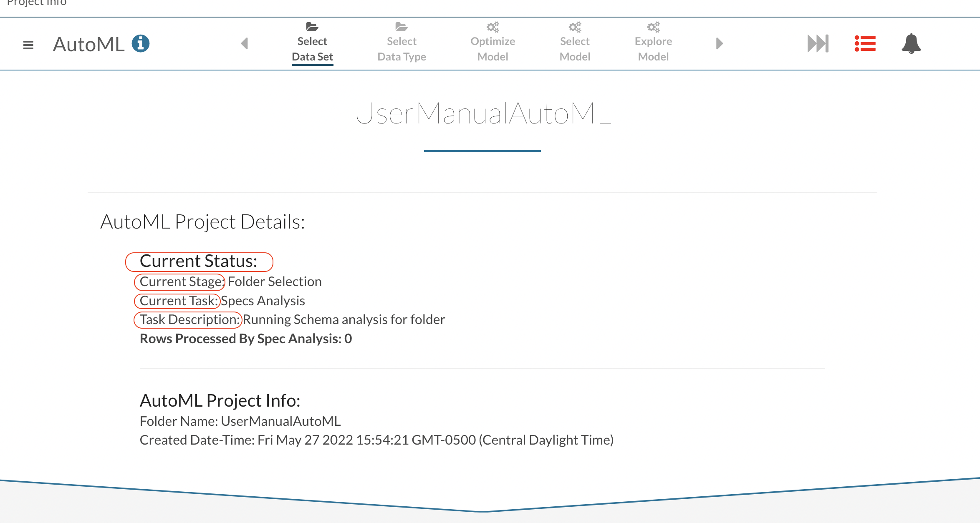980x523 pixels.
Task: Open the Explore Model step label
Action: click(x=653, y=49)
